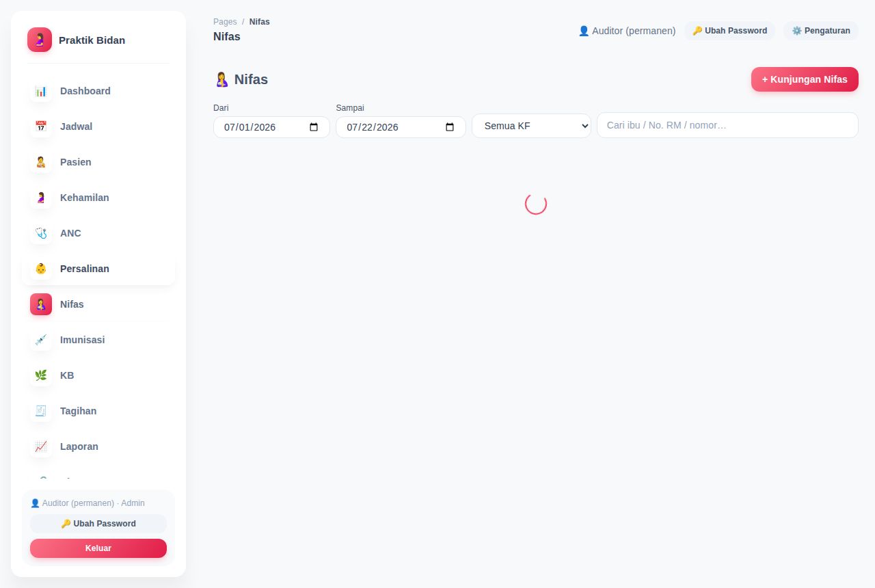The height and width of the screenshot is (588, 875).
Task: Select the Jadwal calendar icon
Action: 41,126
